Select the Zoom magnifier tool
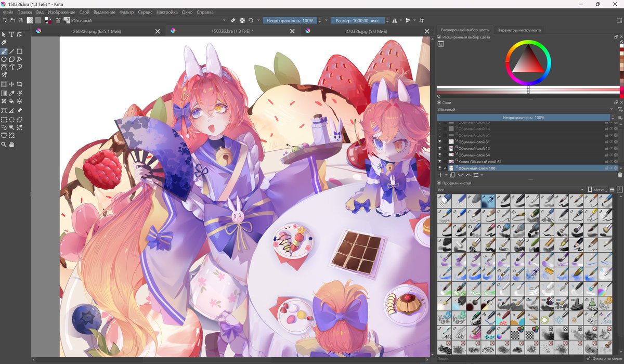 pyautogui.click(x=4, y=144)
